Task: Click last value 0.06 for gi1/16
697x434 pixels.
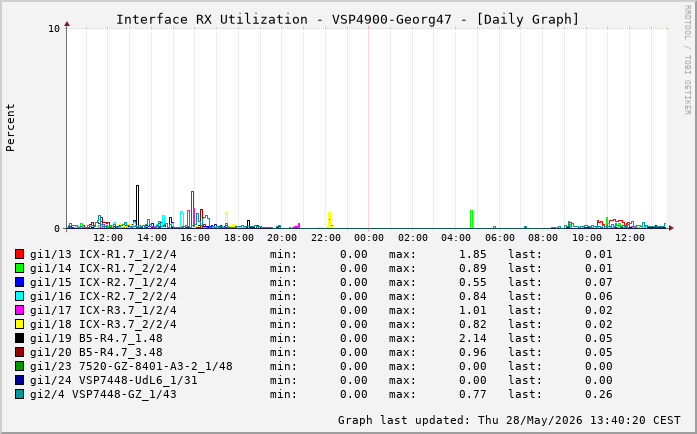Action: pyautogui.click(x=599, y=296)
